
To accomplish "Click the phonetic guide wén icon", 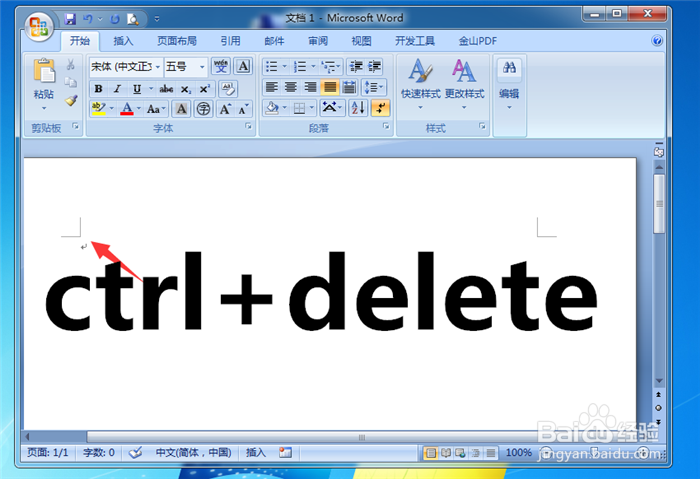I will click(221, 67).
